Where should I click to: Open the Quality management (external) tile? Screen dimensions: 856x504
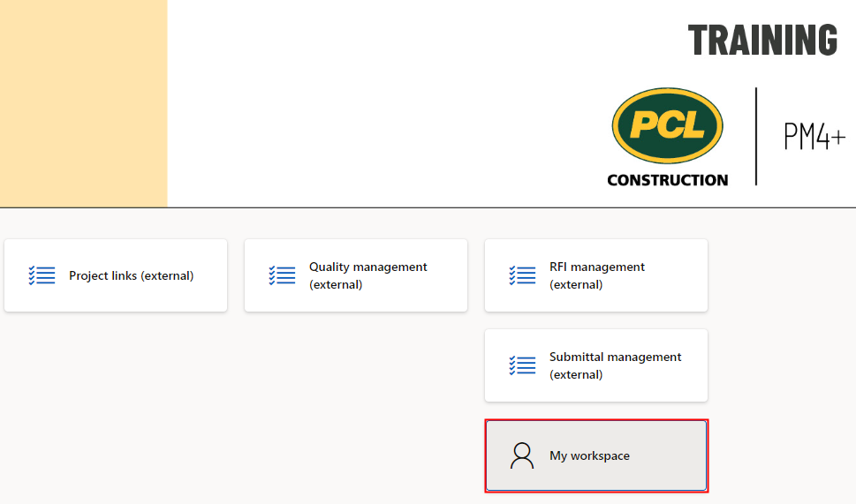pos(356,275)
